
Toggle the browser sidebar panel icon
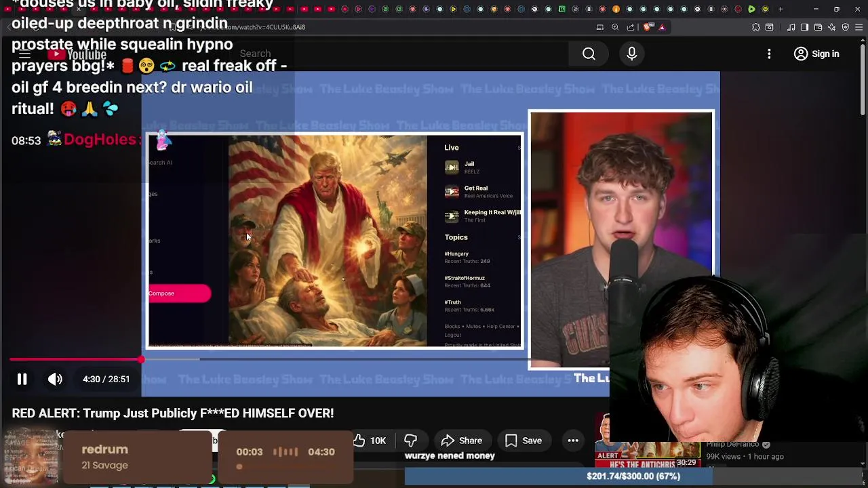804,27
